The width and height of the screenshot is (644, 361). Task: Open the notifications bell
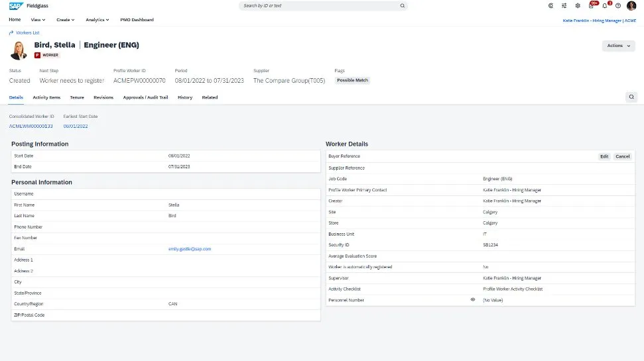pos(605,5)
